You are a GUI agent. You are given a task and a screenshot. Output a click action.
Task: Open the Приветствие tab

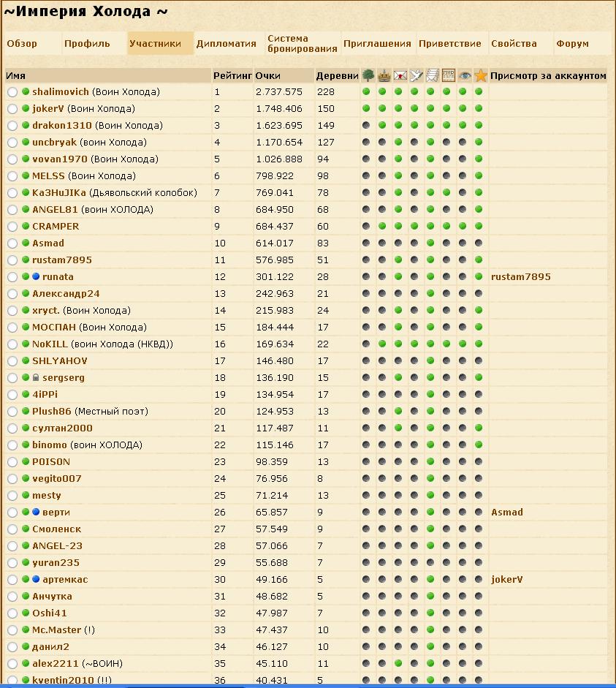click(x=450, y=43)
